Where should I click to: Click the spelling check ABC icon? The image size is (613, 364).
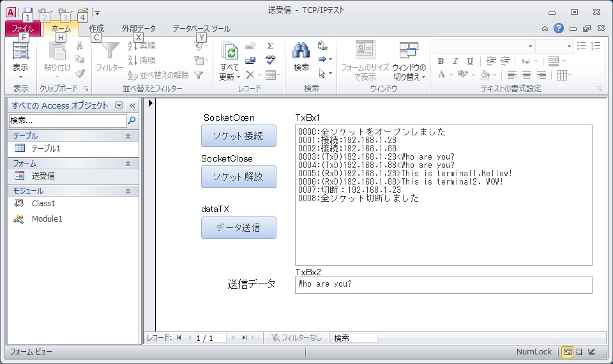click(270, 60)
